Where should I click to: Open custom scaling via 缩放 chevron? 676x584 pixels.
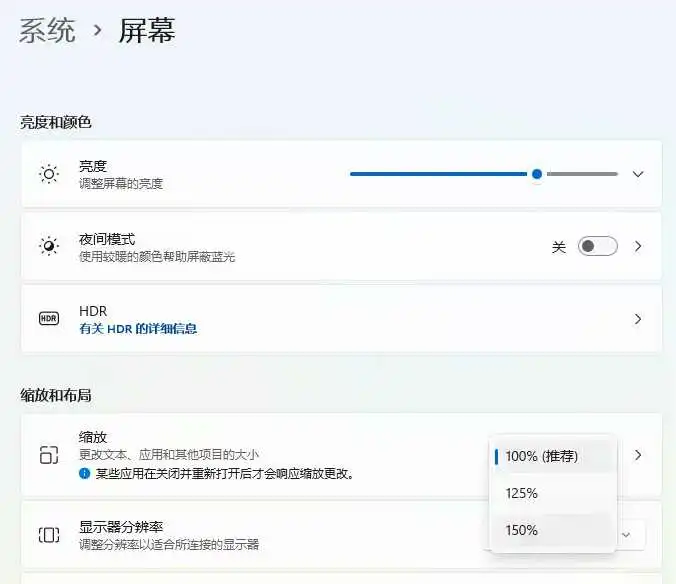click(638, 455)
